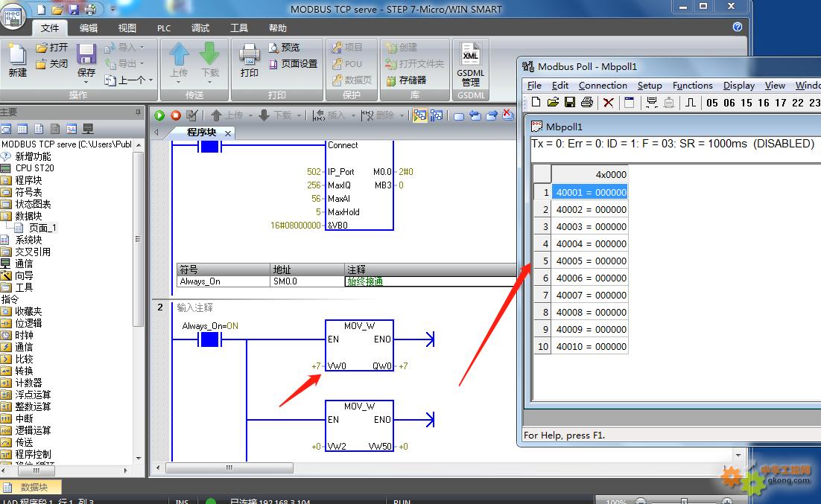Click the first MOV_W instruction box
821x504 pixels.
tap(359, 345)
